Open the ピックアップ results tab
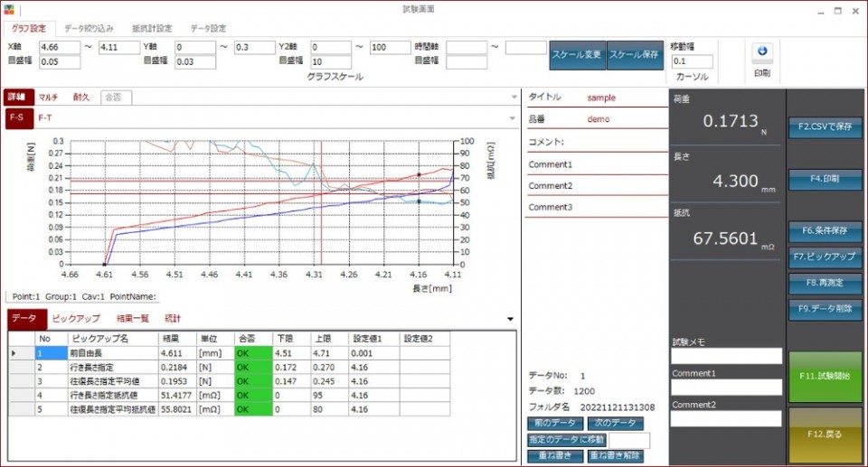 tap(76, 319)
